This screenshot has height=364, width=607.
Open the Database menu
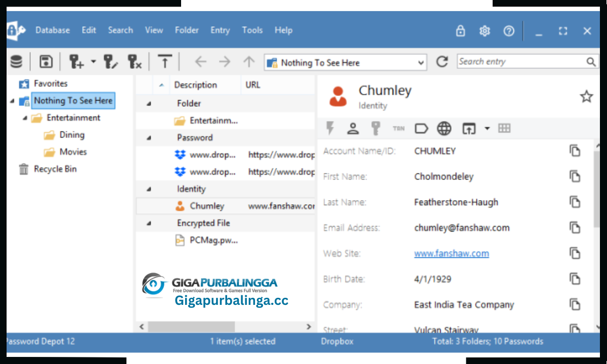pos(53,30)
